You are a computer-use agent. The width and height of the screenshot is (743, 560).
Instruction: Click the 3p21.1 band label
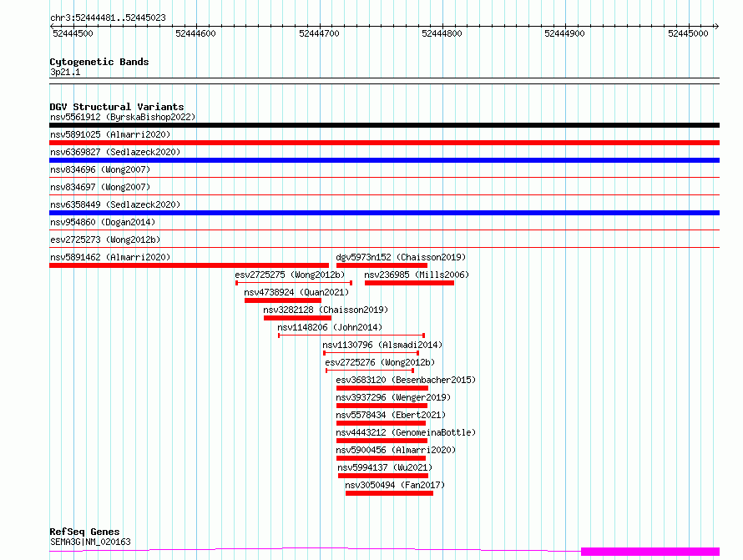(65, 72)
